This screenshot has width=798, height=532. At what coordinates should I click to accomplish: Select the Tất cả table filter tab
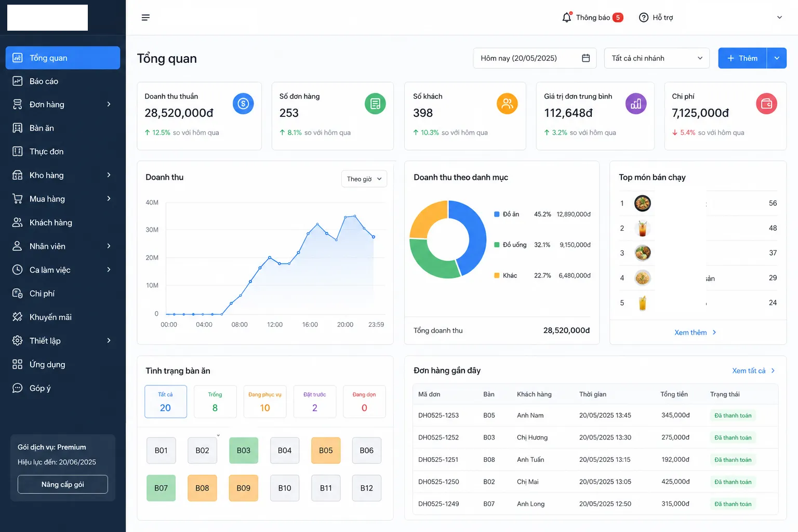coord(166,402)
